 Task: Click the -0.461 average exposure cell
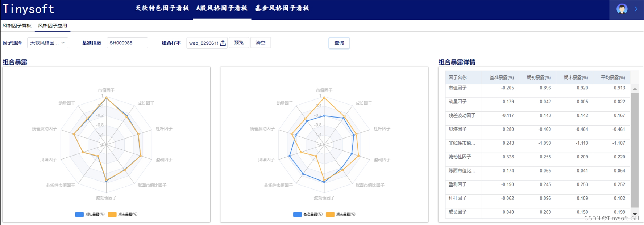(619, 129)
